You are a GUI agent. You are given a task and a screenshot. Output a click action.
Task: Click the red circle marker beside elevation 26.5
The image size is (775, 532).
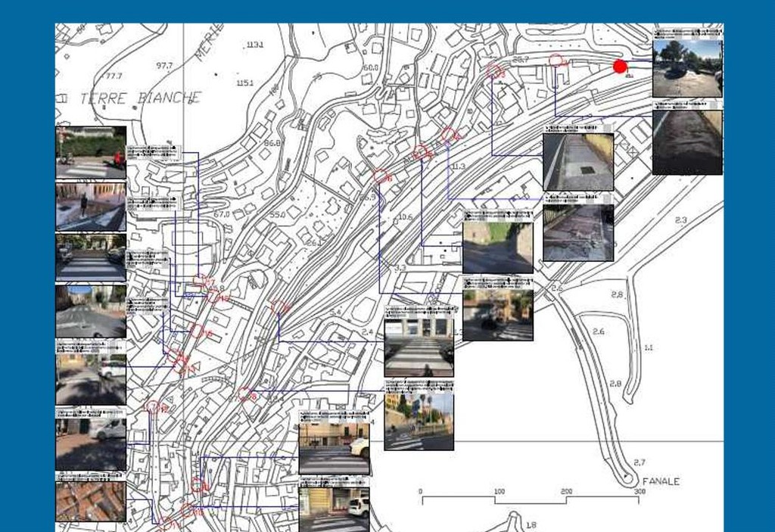381,176
